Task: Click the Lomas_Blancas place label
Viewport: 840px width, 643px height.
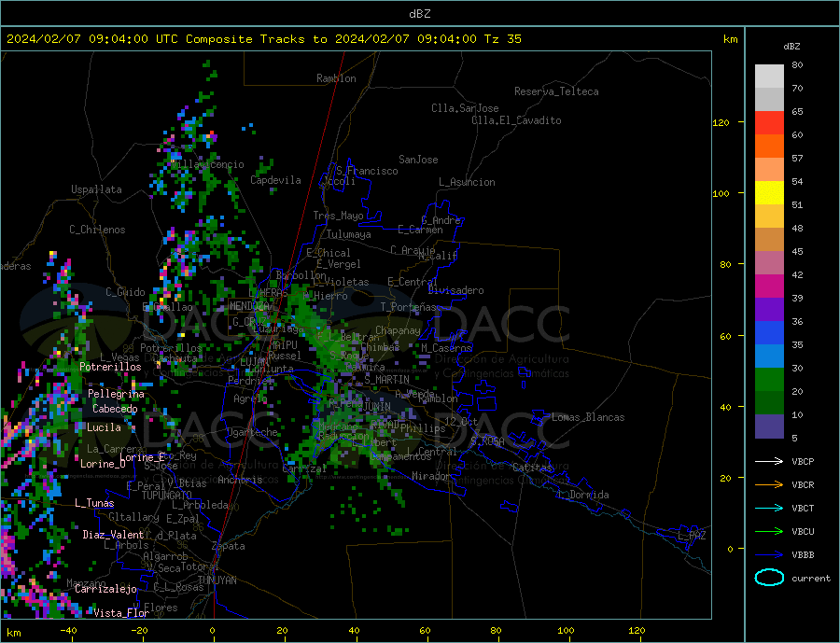Action: click(588, 417)
